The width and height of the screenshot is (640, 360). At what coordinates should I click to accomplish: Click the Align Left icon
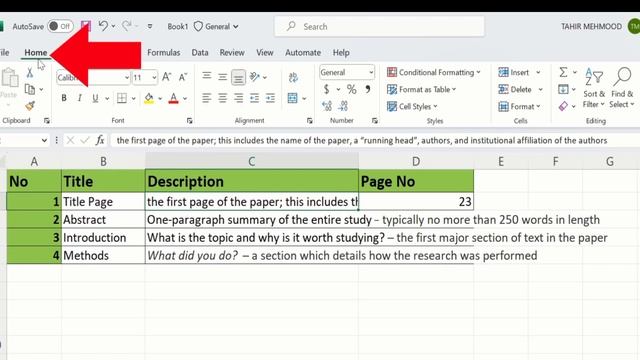coord(207,98)
